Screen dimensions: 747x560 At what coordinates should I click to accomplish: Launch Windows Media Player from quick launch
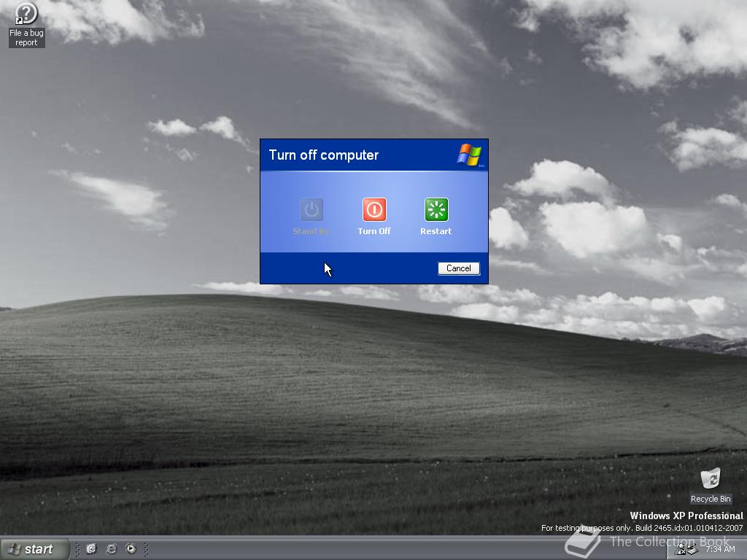coord(131,549)
